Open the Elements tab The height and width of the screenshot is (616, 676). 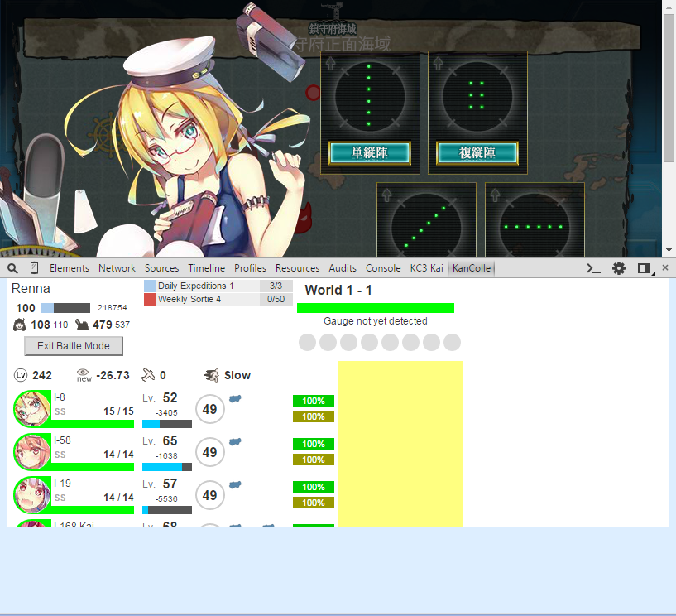[x=70, y=268]
